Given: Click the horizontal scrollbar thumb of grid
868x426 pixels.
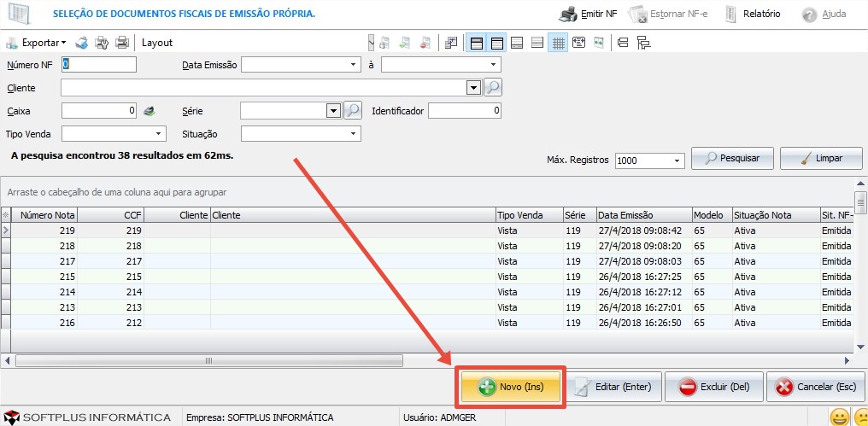Looking at the screenshot, I should 208,361.
